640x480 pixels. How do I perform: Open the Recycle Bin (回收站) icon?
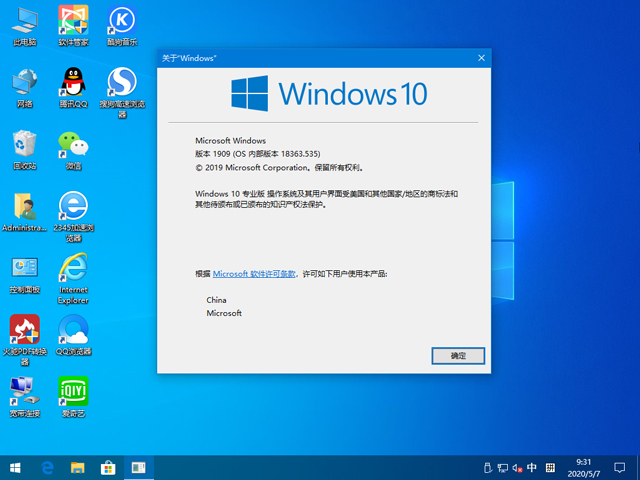(25, 149)
